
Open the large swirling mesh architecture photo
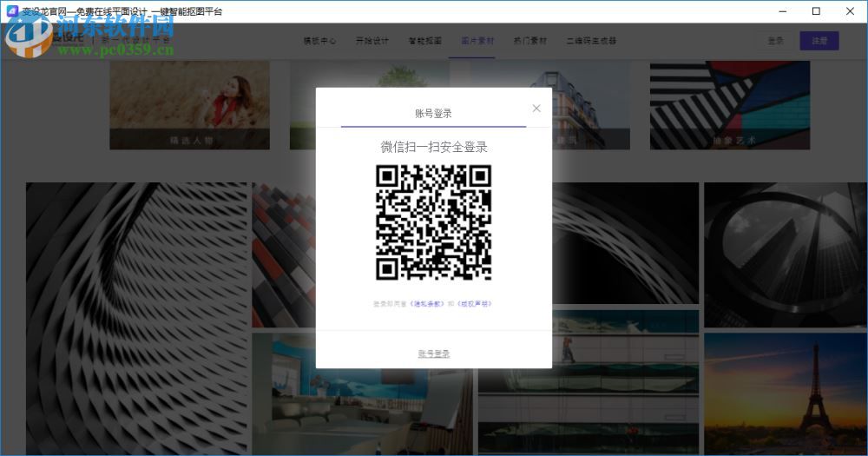[137, 318]
